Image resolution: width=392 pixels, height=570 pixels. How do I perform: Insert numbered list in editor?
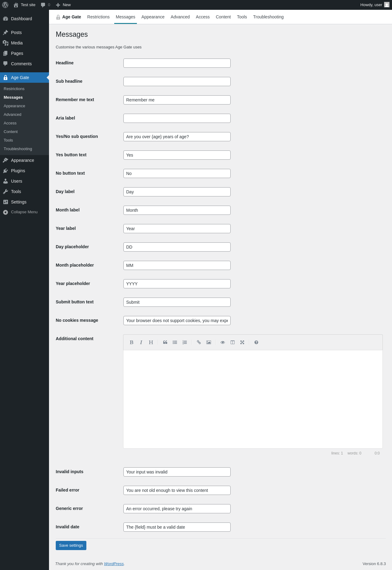click(185, 342)
